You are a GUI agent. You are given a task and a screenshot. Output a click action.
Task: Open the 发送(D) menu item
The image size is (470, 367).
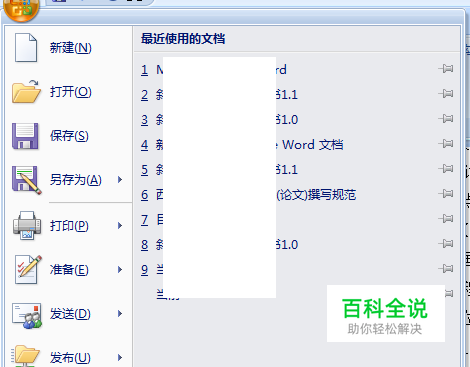pyautogui.click(x=70, y=314)
